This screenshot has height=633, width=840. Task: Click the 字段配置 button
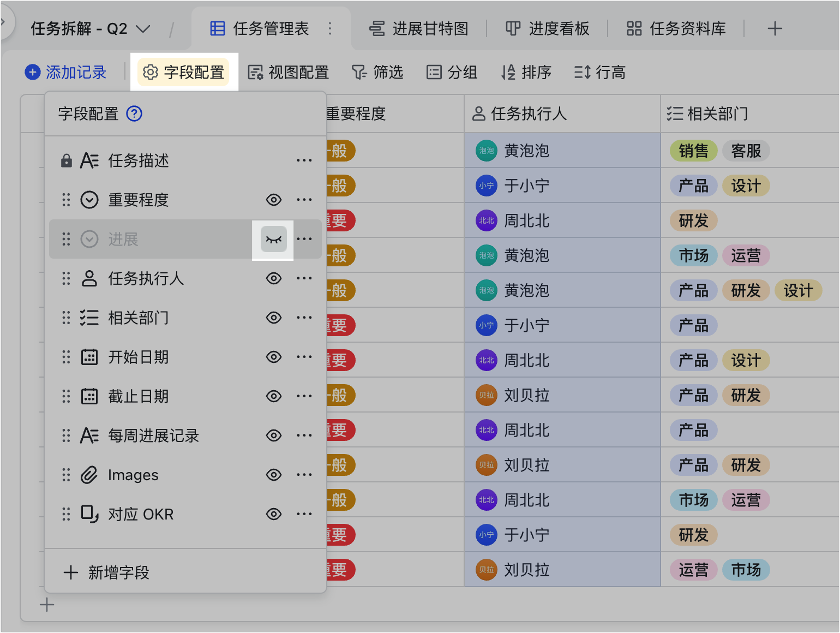[183, 72]
